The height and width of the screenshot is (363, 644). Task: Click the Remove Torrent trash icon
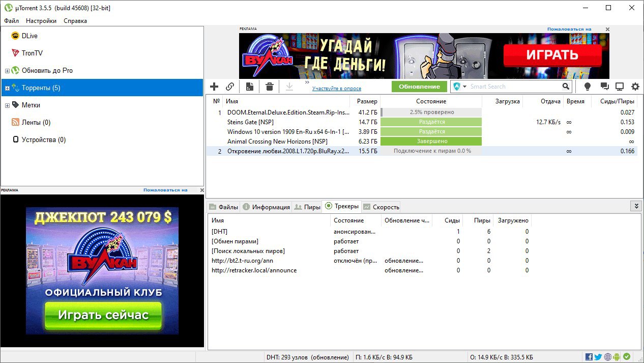click(x=270, y=87)
